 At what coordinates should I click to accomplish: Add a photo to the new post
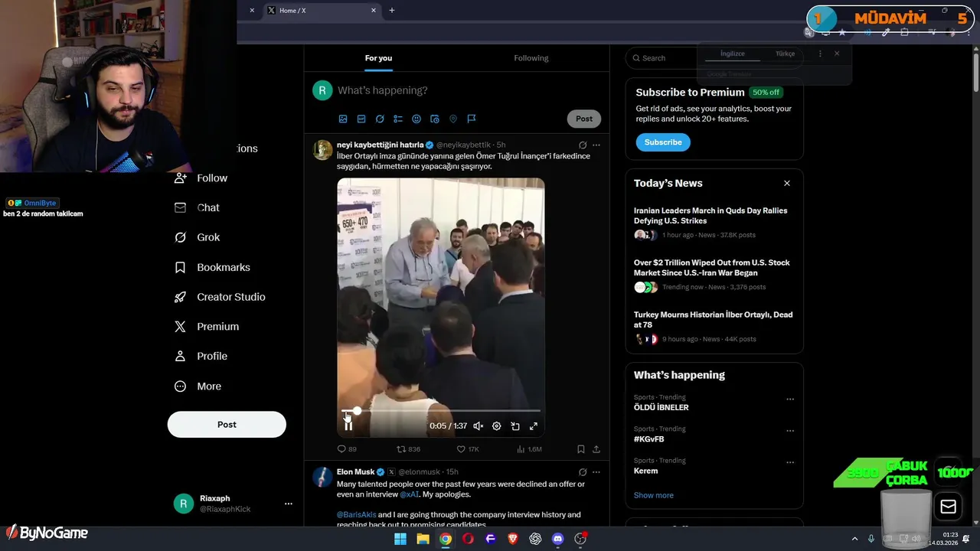click(x=343, y=119)
